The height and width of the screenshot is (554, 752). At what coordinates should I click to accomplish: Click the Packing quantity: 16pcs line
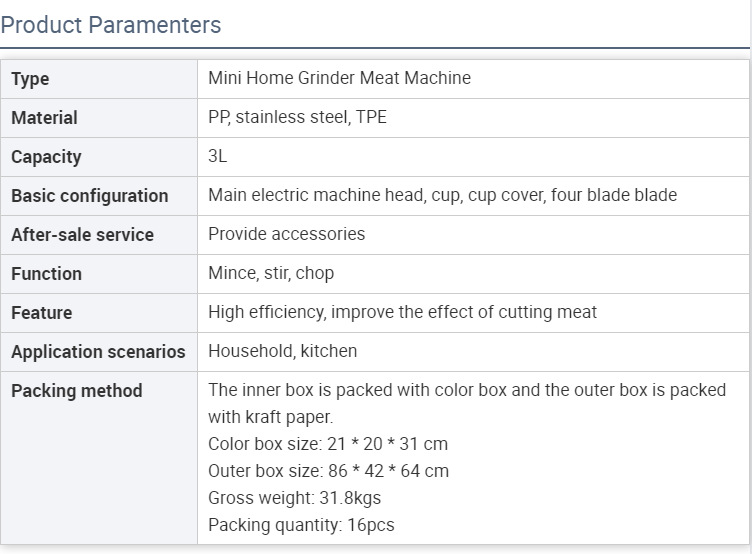click(301, 525)
